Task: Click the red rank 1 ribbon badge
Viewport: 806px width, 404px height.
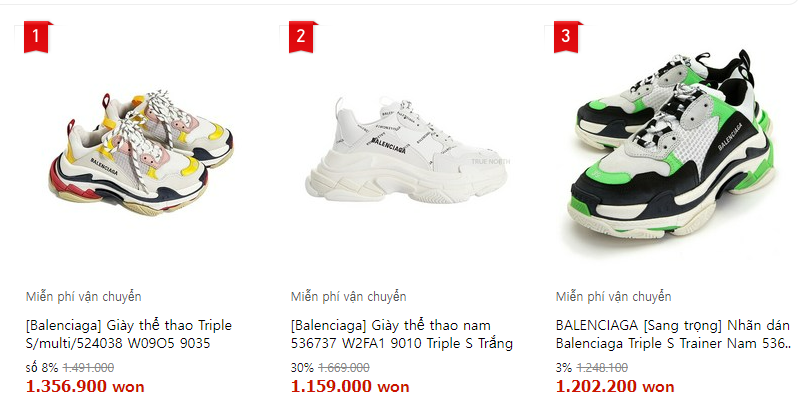Action: pos(37,36)
